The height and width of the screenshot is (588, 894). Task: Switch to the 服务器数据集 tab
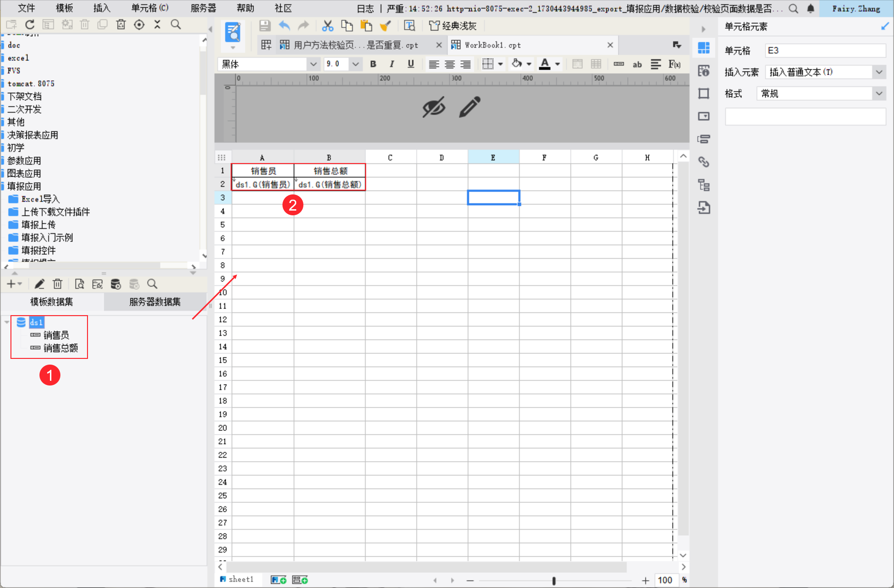coord(155,302)
